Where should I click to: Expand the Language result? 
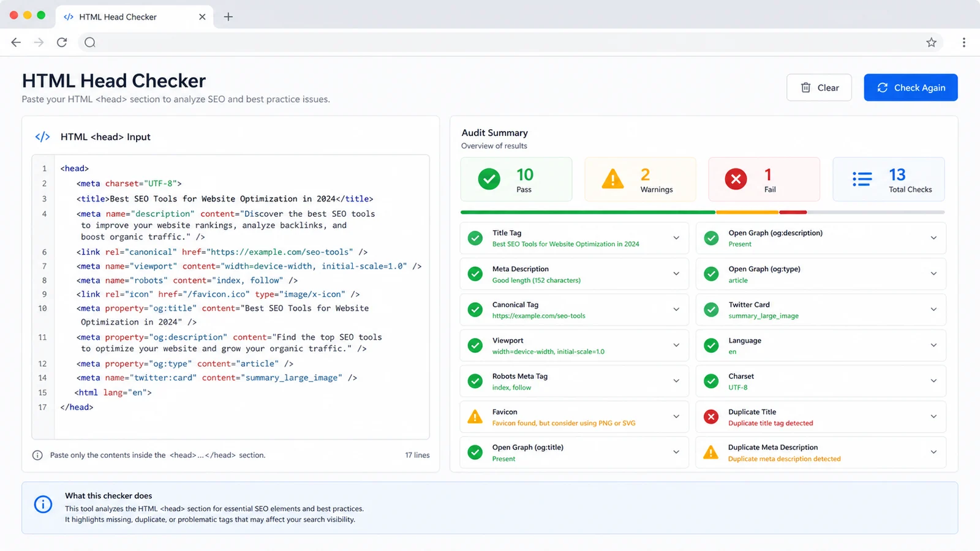coord(933,345)
